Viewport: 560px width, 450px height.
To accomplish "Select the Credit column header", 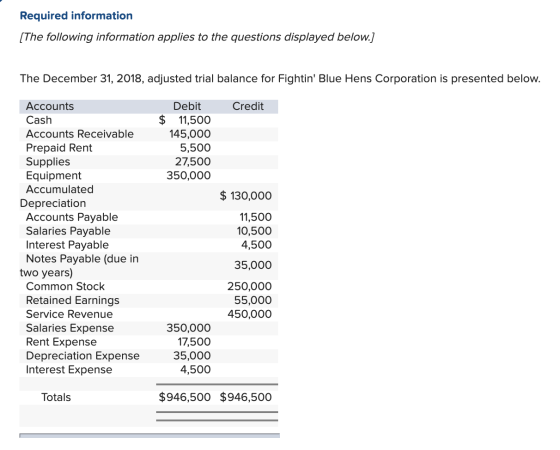I will click(248, 106).
